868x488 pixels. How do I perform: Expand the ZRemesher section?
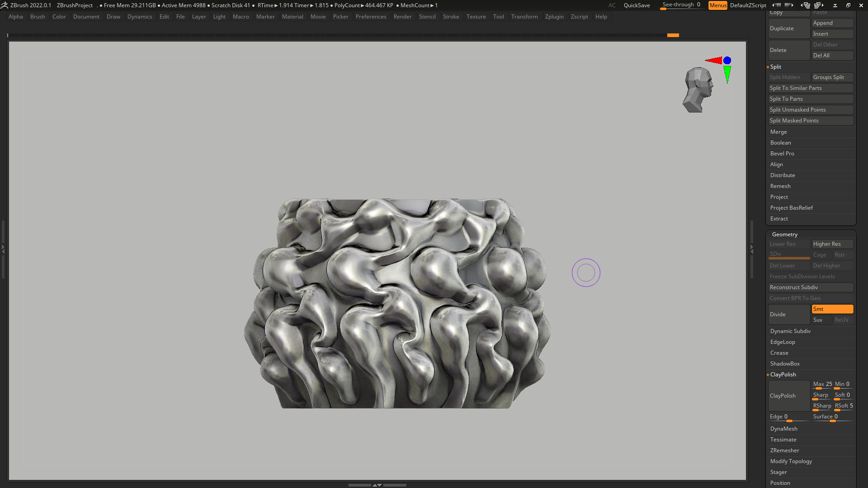pyautogui.click(x=784, y=450)
